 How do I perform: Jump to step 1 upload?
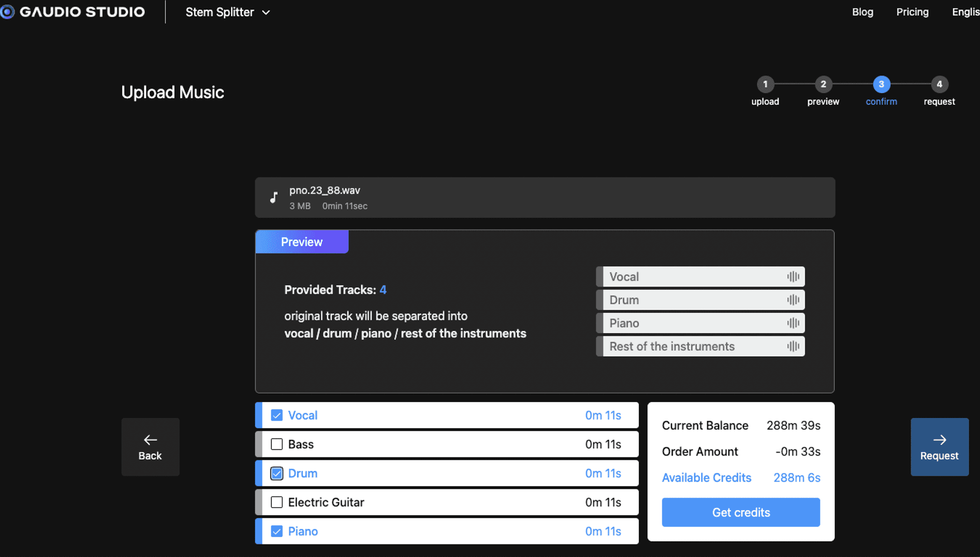(765, 91)
